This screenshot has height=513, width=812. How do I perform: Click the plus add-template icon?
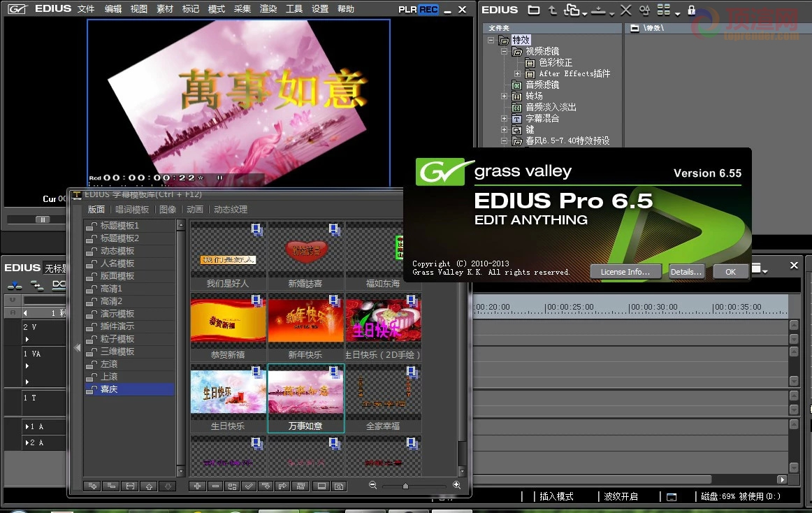(197, 486)
